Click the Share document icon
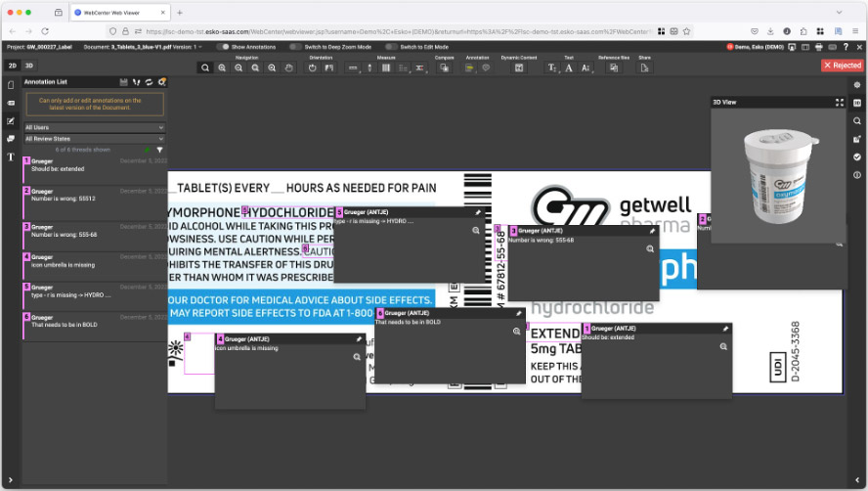The height and width of the screenshot is (491, 868). pos(644,68)
